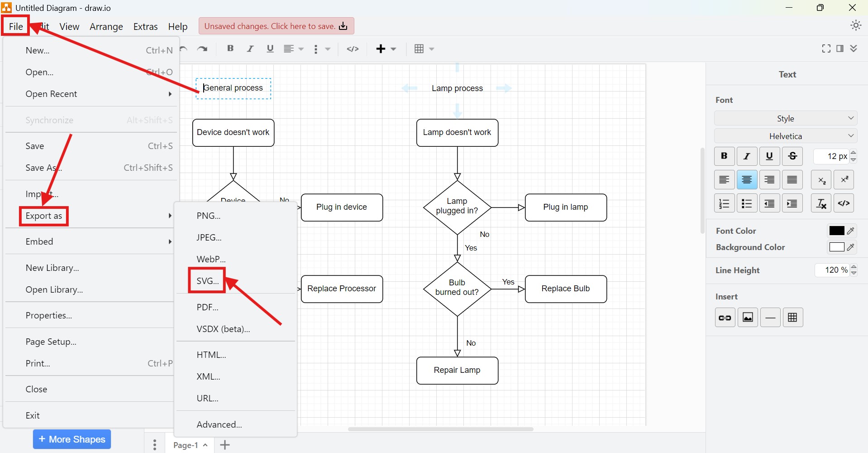Insert a link from the Insert section
Screen dimensions: 868x453
(725, 317)
